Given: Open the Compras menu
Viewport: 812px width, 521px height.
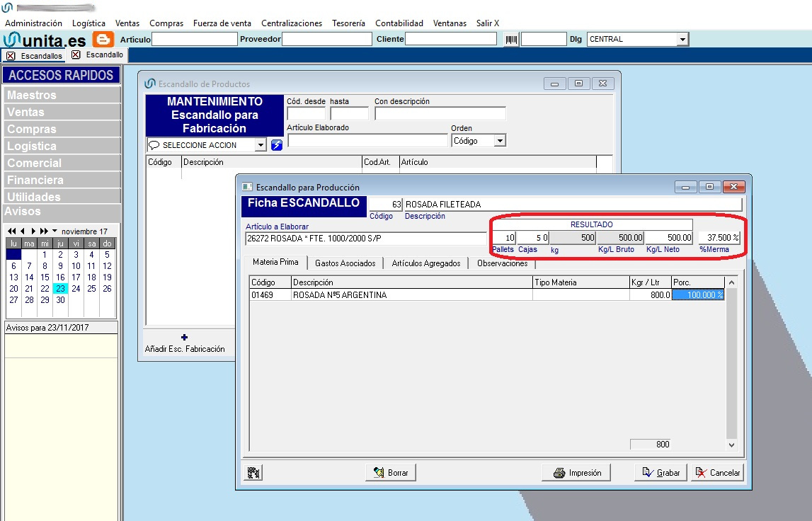Looking at the screenshot, I should pos(166,23).
